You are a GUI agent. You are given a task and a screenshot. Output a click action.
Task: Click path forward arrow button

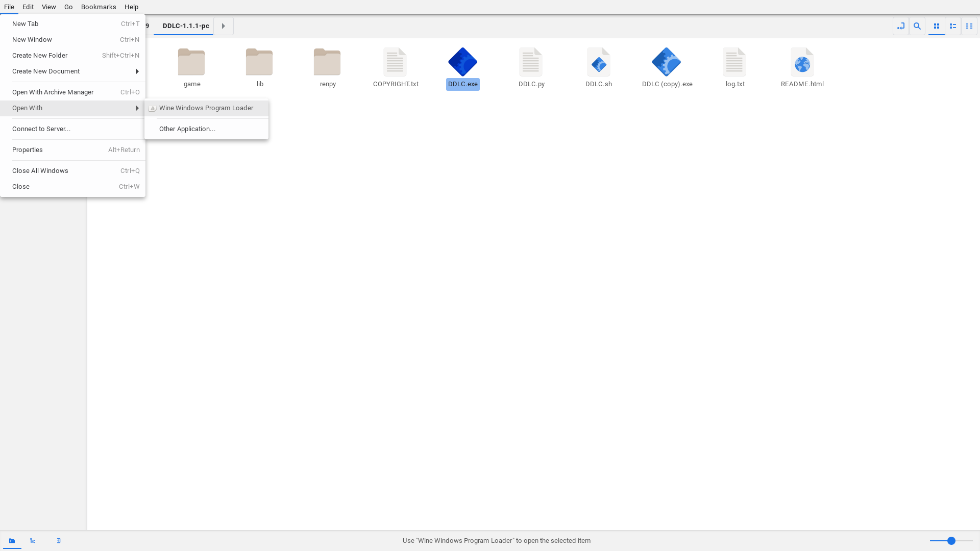point(224,26)
